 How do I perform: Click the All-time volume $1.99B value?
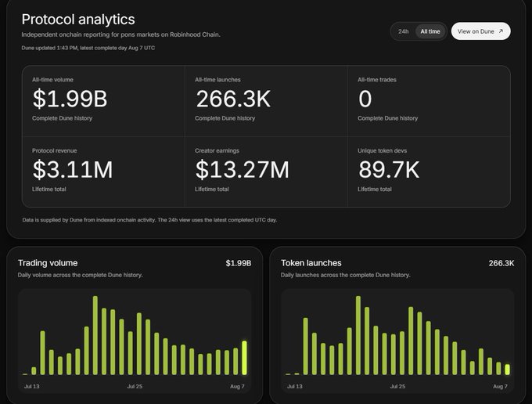[70, 99]
